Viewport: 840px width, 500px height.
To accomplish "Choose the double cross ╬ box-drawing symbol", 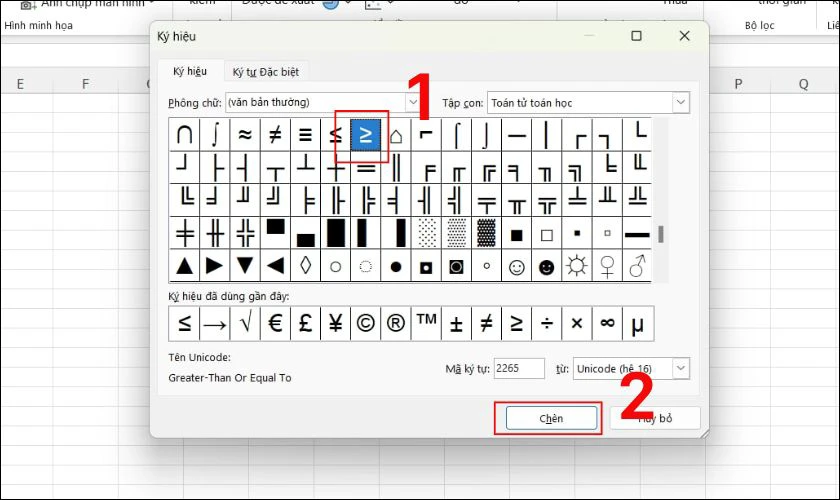I will point(245,233).
